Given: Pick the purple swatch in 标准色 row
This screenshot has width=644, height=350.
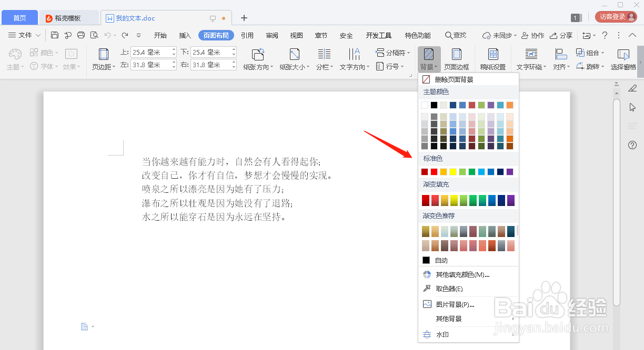Looking at the screenshot, I should [510, 172].
